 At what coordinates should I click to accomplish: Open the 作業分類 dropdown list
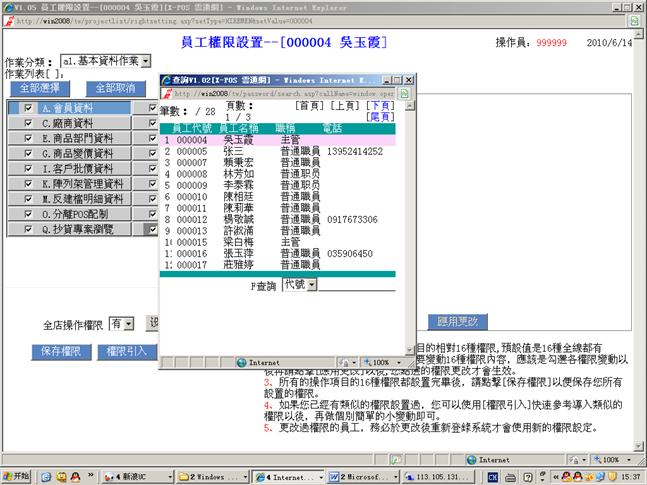point(145,61)
